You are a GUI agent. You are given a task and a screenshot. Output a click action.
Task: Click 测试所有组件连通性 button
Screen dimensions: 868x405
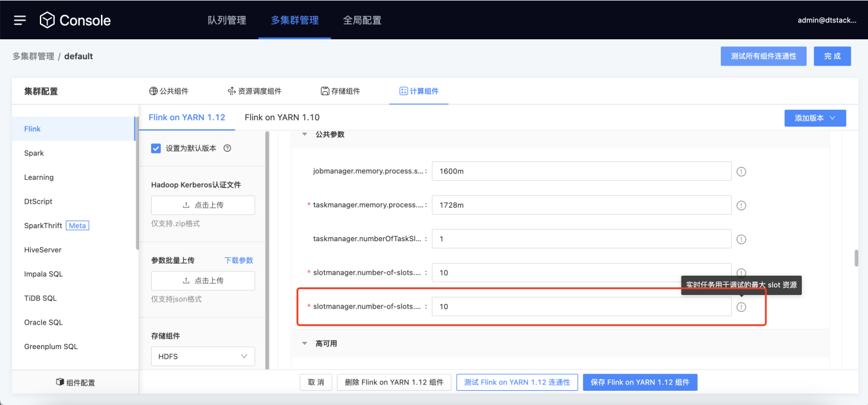pos(763,56)
